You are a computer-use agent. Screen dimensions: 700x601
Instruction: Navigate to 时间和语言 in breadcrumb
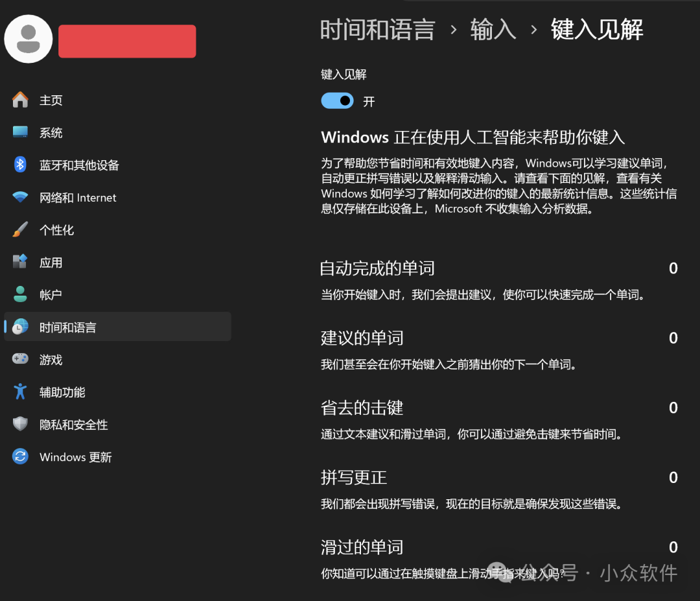379,29
